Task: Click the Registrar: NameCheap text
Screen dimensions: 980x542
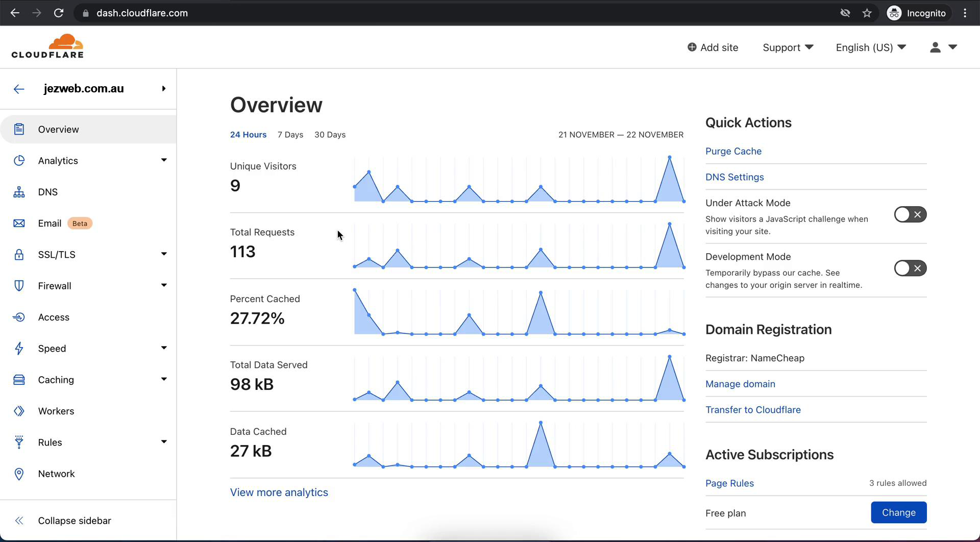Action: 755,358
